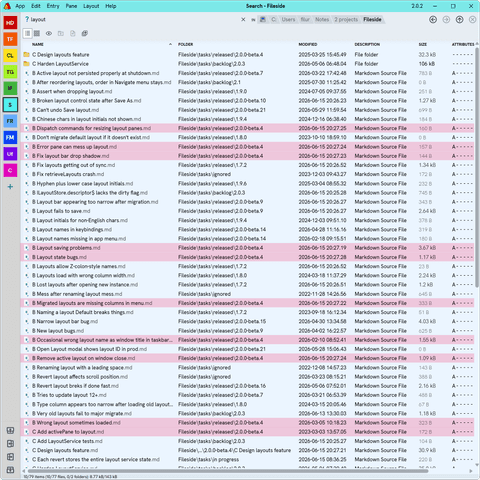Click the Fileside app logo icon
This screenshot has width=480, height=480.
click(7, 6)
